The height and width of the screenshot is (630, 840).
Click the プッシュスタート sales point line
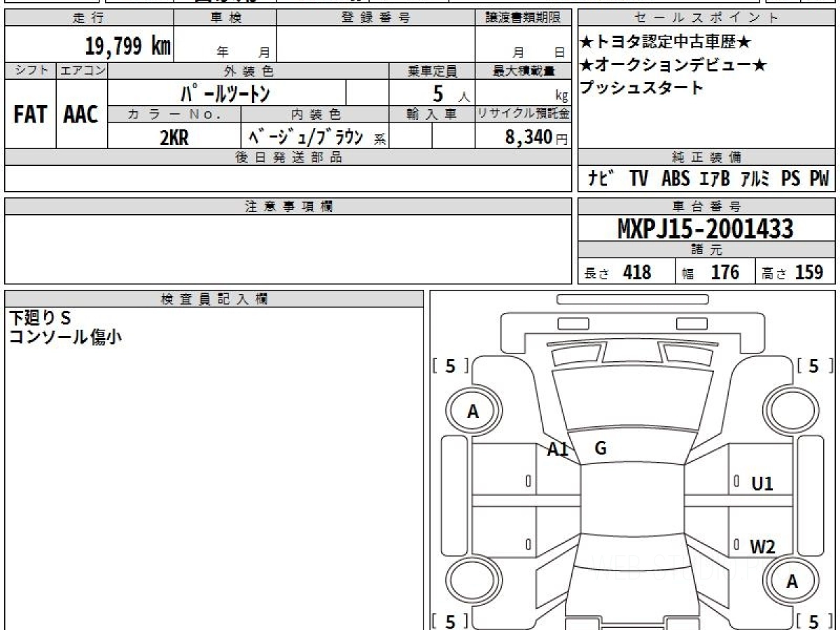(641, 87)
